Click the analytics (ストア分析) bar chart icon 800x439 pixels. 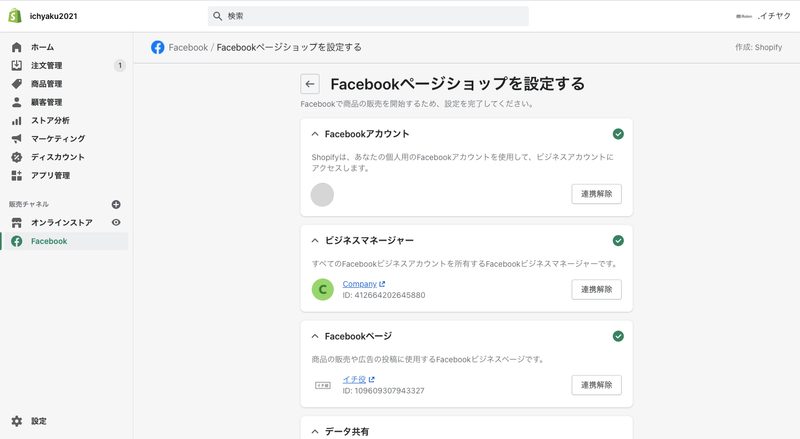click(16, 120)
